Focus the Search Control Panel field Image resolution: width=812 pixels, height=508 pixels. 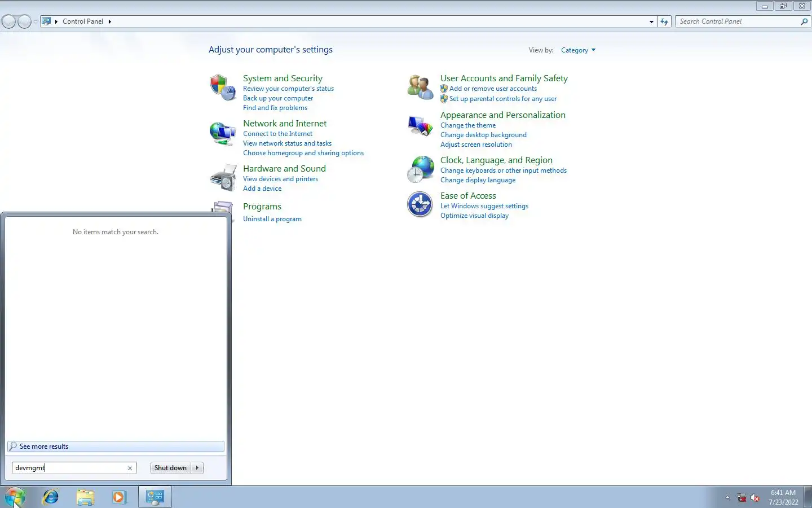point(742,21)
